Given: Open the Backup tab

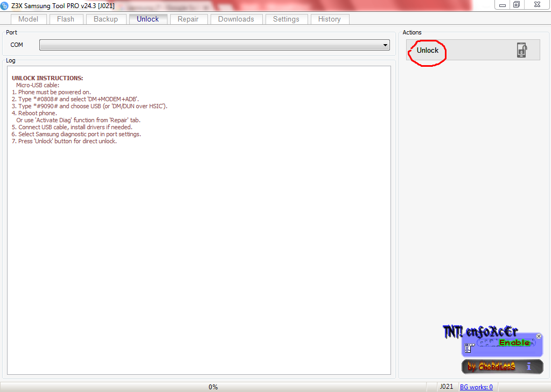Looking at the screenshot, I should click(x=106, y=19).
